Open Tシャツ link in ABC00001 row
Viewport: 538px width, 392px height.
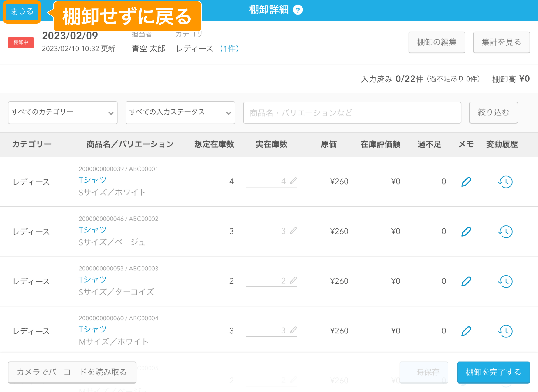(93, 180)
